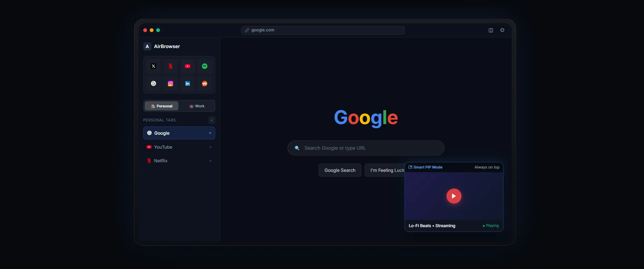Viewport: 644px width, 269px height.
Task: Select the Netflix tab in the sidebar
Action: point(179,161)
